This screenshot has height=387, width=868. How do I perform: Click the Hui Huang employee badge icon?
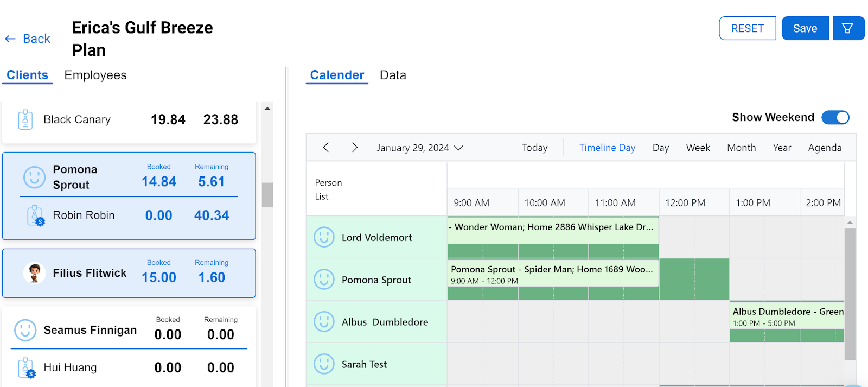27,367
